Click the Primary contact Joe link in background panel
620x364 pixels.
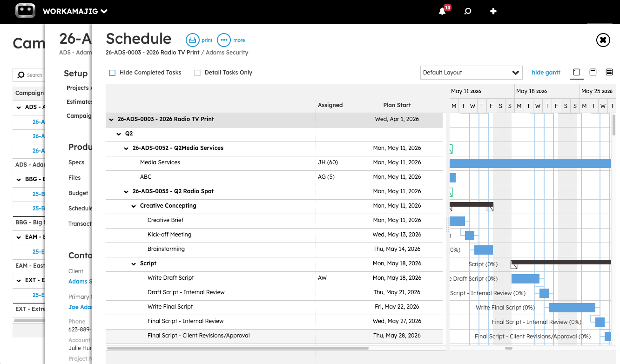click(80, 307)
